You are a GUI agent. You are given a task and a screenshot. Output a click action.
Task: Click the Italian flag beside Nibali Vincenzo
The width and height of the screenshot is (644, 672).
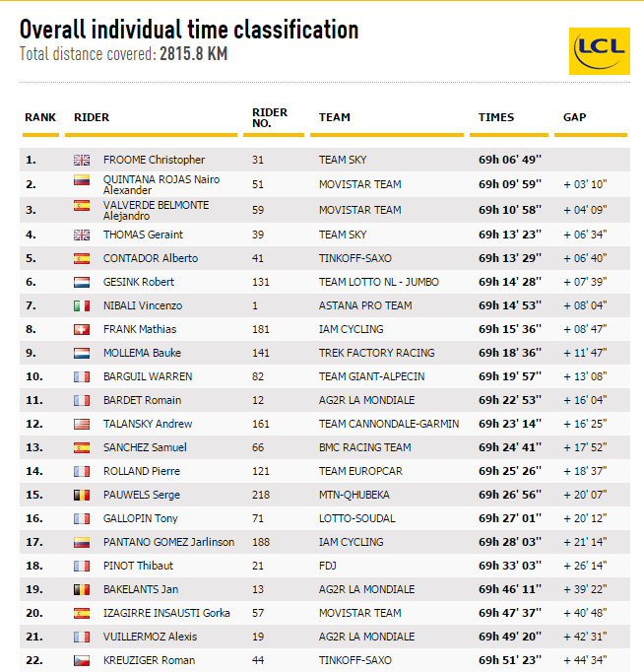82,305
